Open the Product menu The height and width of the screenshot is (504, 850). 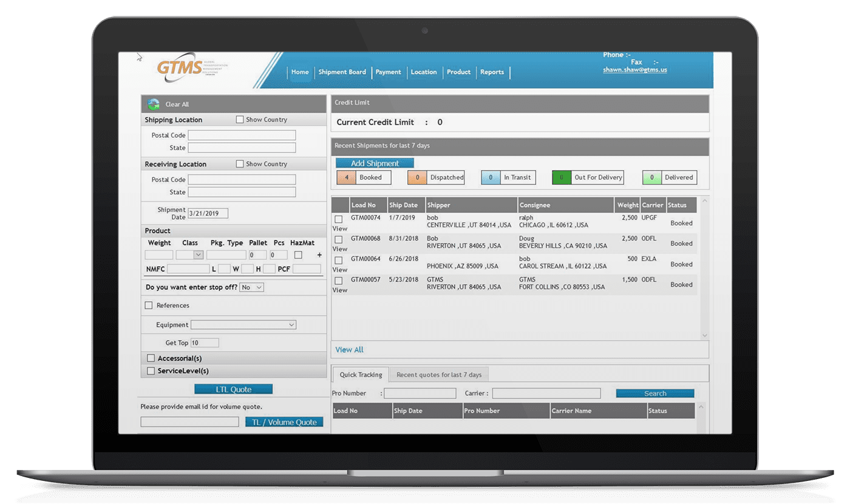click(458, 72)
